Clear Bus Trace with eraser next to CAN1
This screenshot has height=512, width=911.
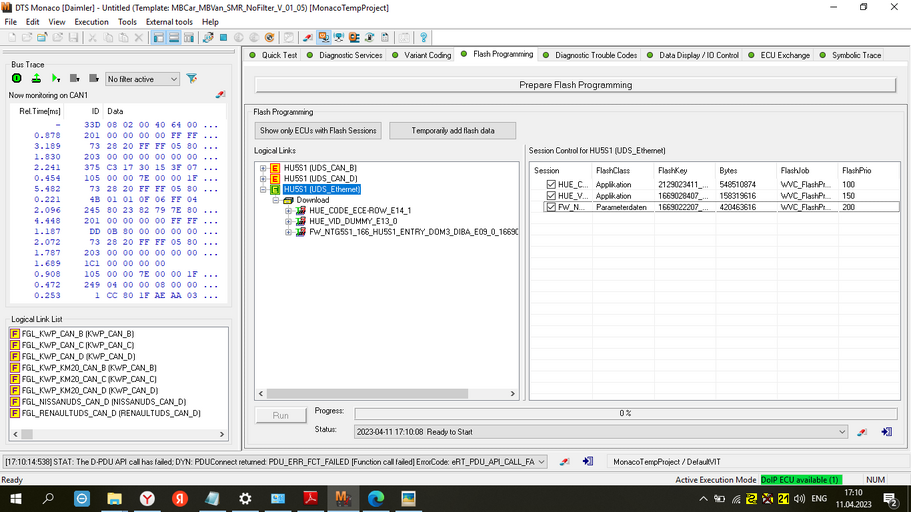point(220,95)
